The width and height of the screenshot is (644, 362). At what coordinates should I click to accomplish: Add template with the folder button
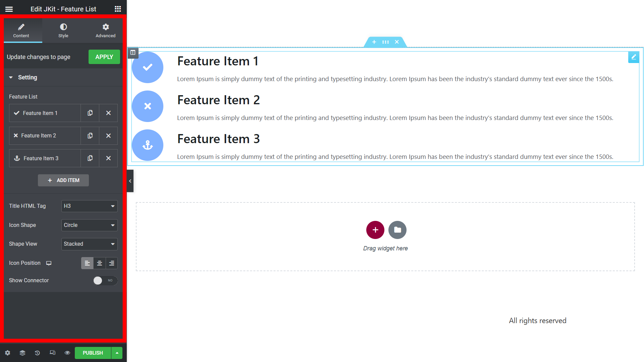tap(397, 230)
